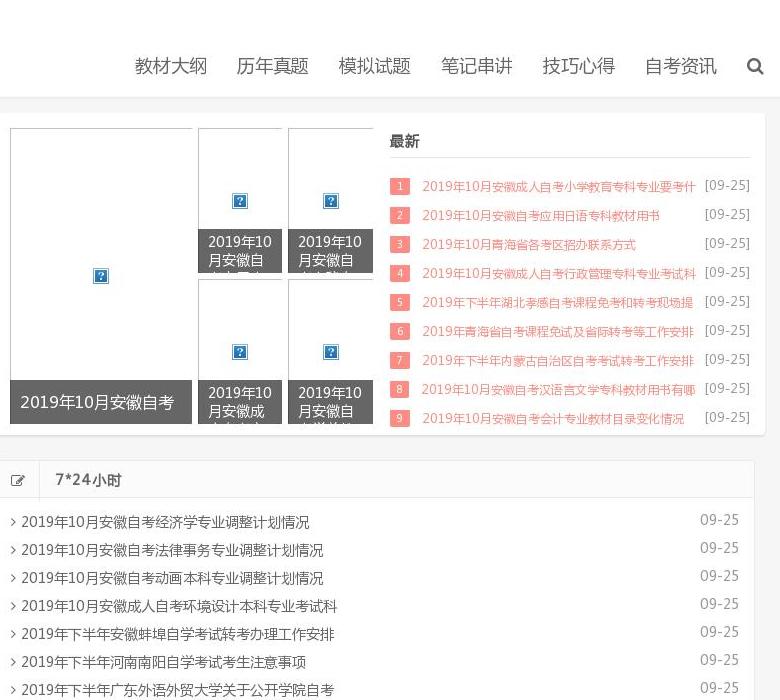Open 广东外语外贸大学关于公开学院自考

click(178, 690)
